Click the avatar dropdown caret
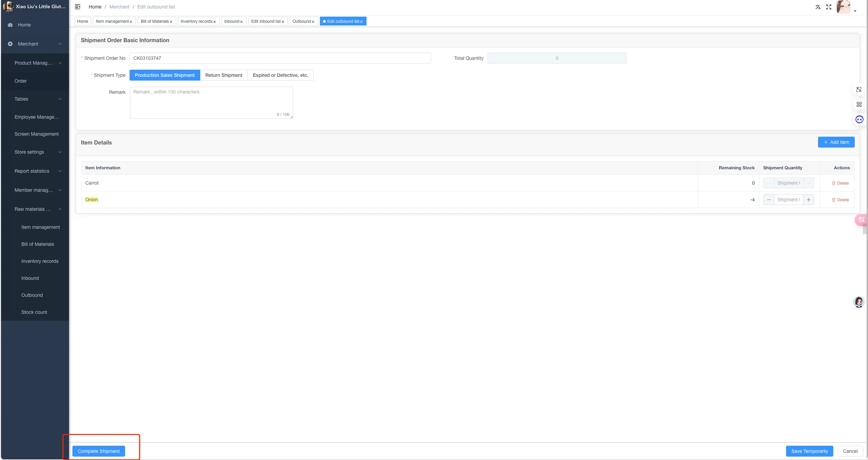This screenshot has width=868, height=460. coord(855,11)
